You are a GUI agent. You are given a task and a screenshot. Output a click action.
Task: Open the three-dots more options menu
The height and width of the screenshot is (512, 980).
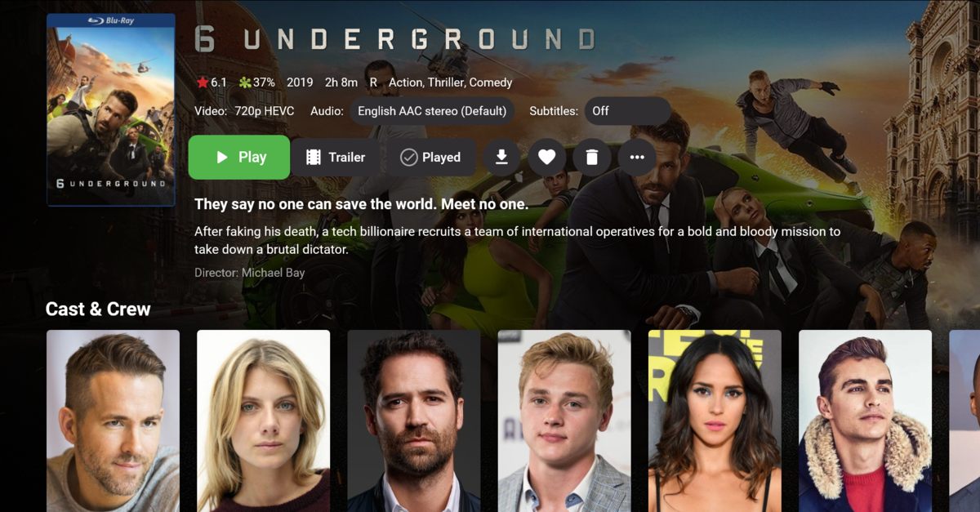[x=637, y=158]
